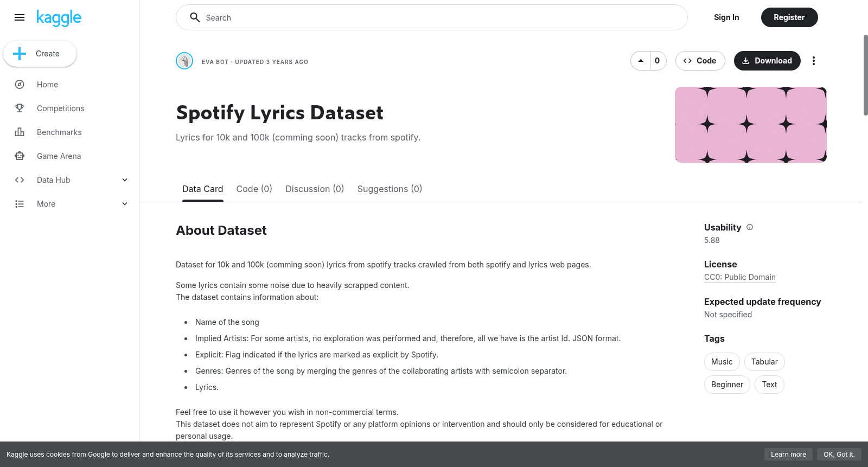This screenshot has height=467, width=868.
Task: Open the Eva Bot author avatar
Action: [x=184, y=61]
